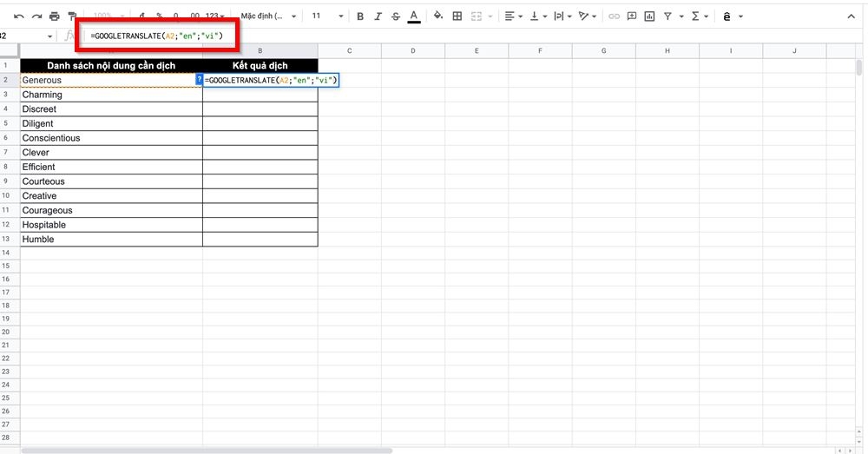Print the spreadsheet using the printer icon
The image size is (868, 454).
54,16
